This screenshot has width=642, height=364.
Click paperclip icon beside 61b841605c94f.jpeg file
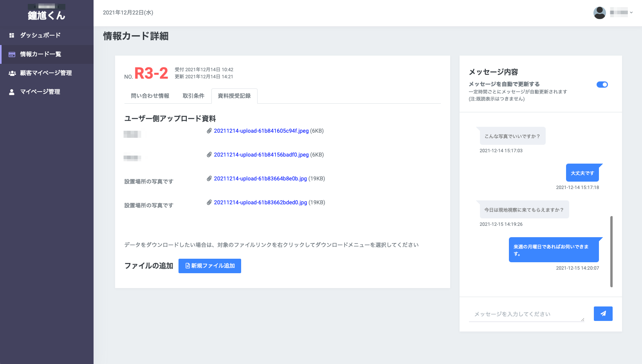coord(209,131)
